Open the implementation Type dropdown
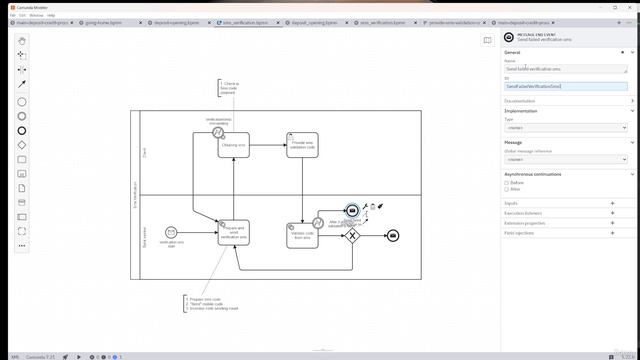The width and height of the screenshot is (640, 360). click(566, 128)
